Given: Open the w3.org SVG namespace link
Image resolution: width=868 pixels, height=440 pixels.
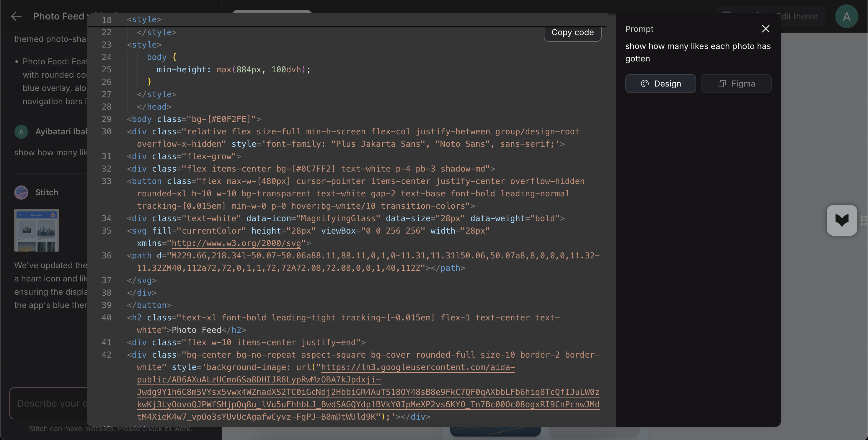Looking at the screenshot, I should (236, 243).
